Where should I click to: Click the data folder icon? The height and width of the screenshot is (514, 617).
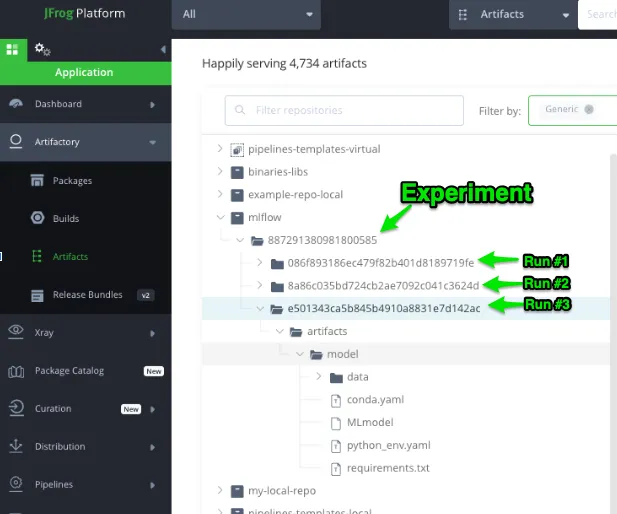pyautogui.click(x=336, y=378)
